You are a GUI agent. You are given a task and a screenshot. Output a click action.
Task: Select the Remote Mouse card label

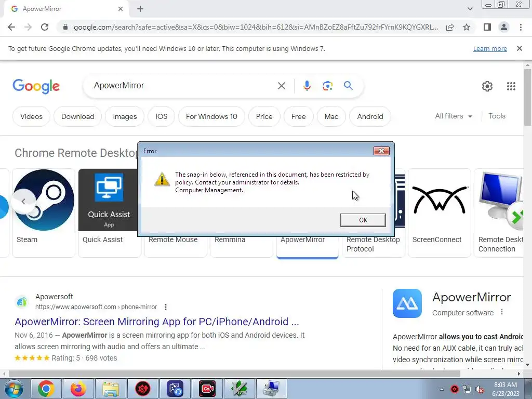point(172,240)
